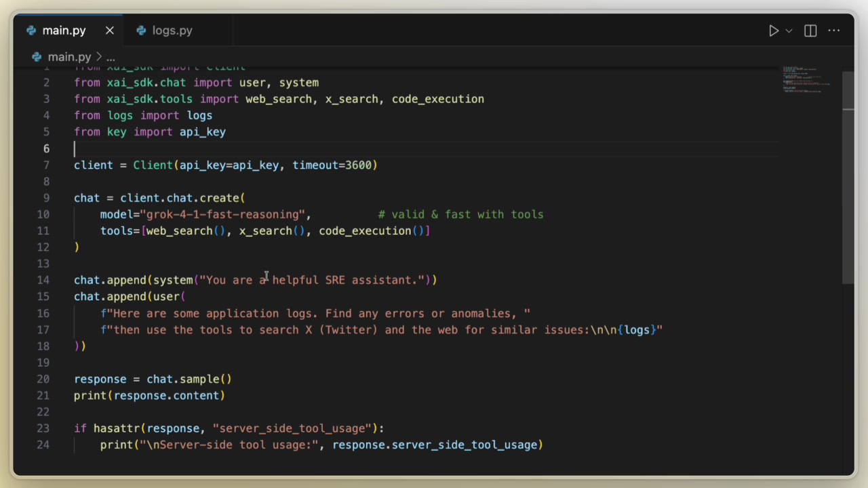Open the Split Editor icon
The width and height of the screenshot is (868, 488).
[x=810, y=30]
